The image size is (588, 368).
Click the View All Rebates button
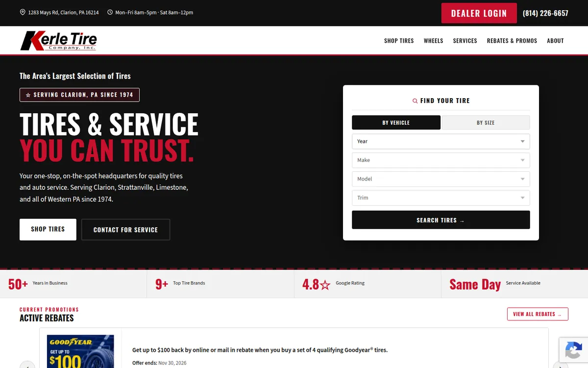pos(538,314)
